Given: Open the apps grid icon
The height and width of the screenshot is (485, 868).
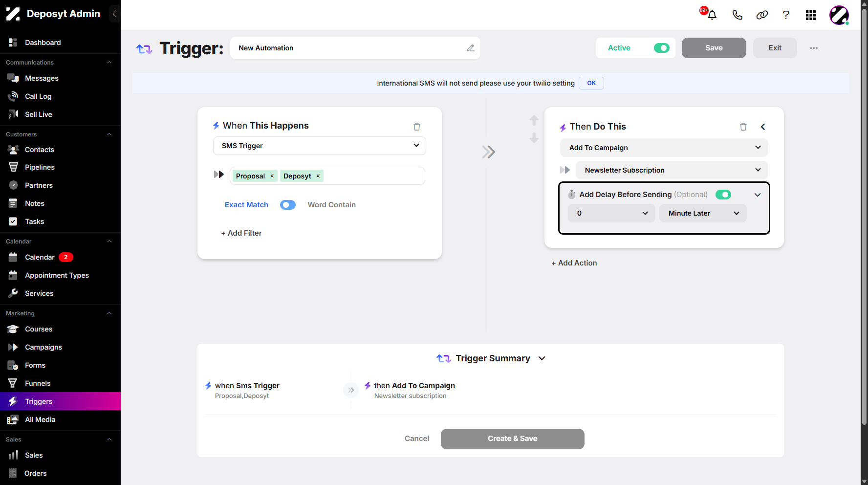Looking at the screenshot, I should [x=811, y=15].
